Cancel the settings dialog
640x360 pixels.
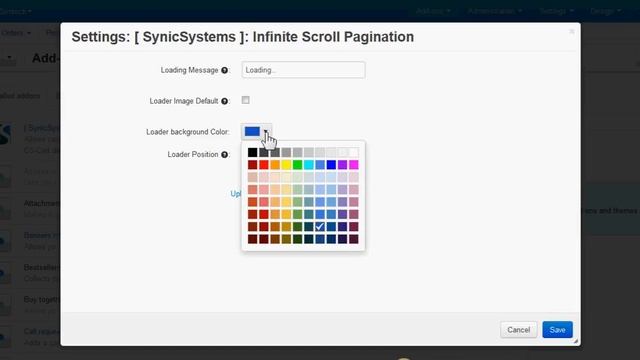pos(518,330)
